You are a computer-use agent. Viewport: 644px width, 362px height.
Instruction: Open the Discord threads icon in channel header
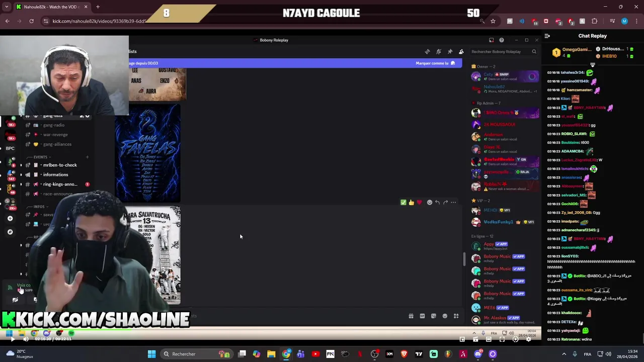pyautogui.click(x=427, y=51)
